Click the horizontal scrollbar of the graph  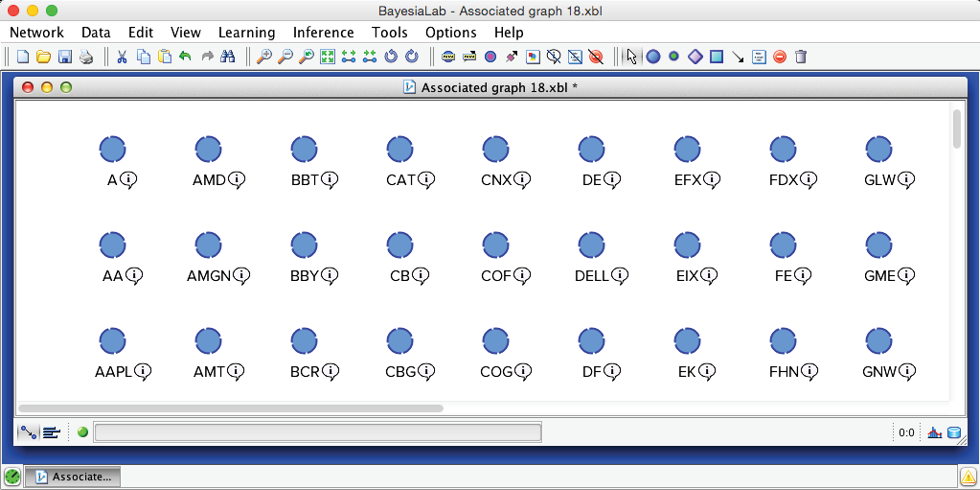[x=230, y=408]
